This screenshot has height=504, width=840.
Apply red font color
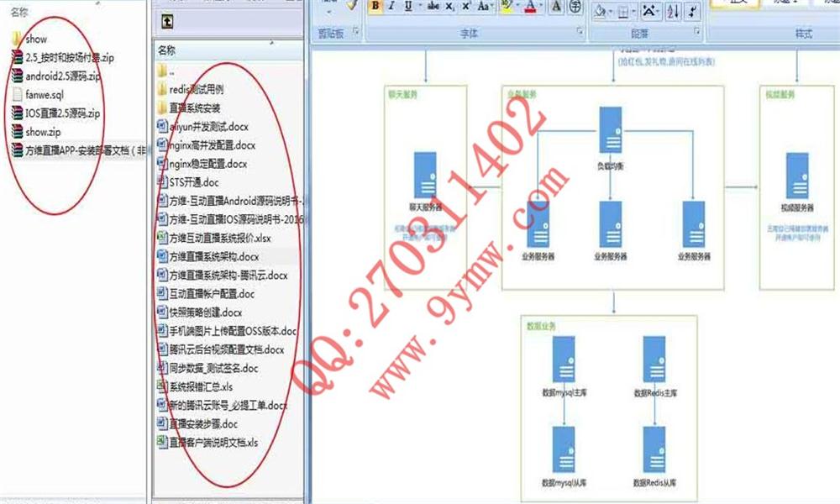click(x=530, y=6)
